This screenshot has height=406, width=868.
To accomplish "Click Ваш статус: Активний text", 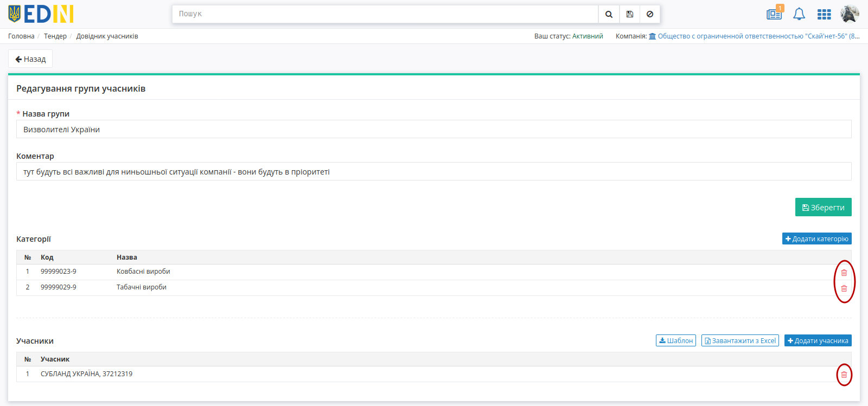I will click(x=569, y=36).
